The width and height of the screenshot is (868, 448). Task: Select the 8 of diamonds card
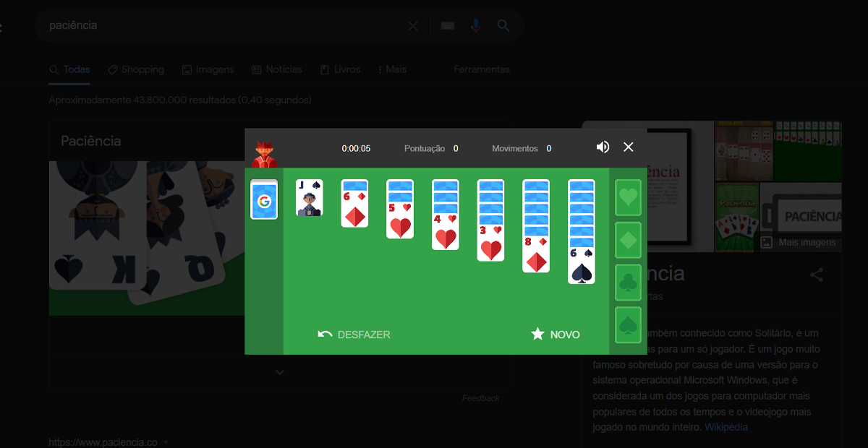[536, 253]
